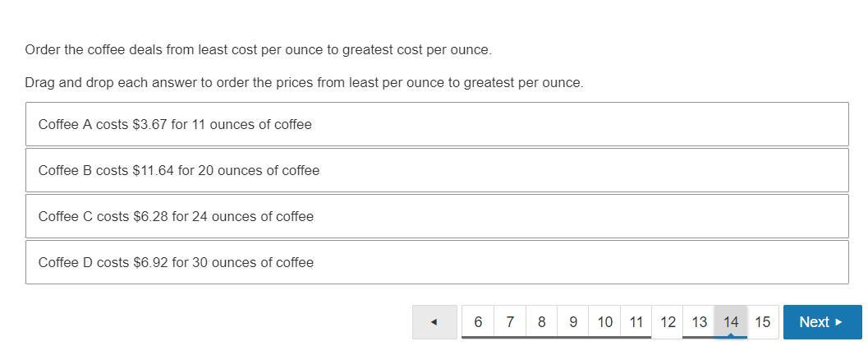Go to question 13

(699, 322)
